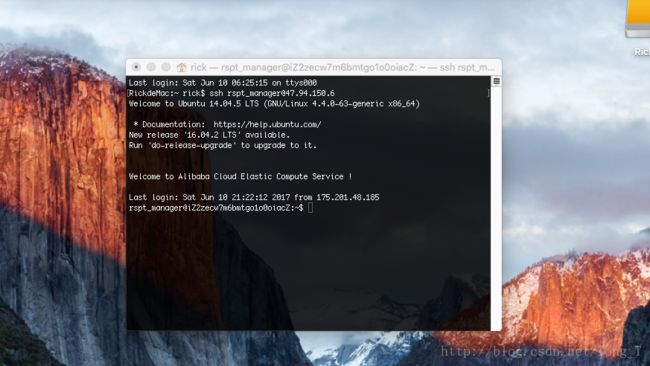This screenshot has height=366, width=650.
Task: Click the cursor at the rspt_manager prompt
Action: pos(310,208)
